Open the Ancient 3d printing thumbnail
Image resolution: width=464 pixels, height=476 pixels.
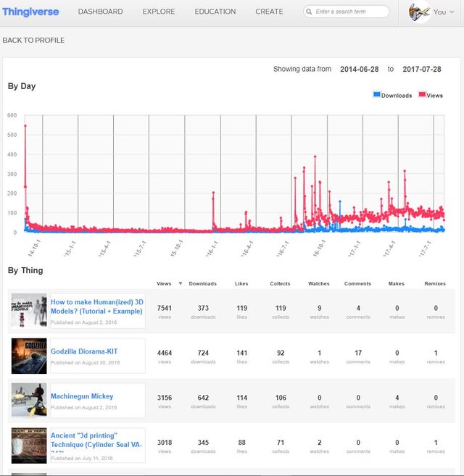pos(29,446)
